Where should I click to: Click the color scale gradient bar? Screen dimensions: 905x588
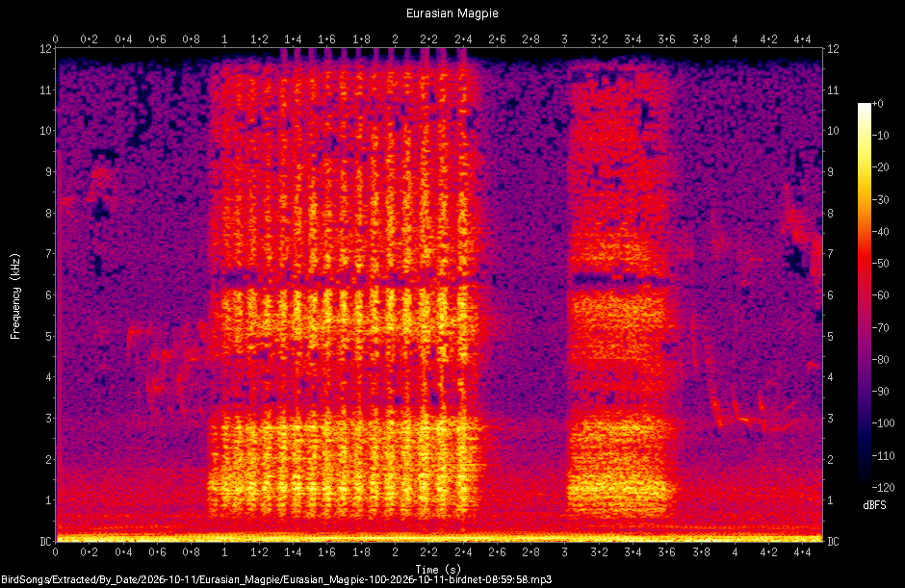tap(864, 294)
